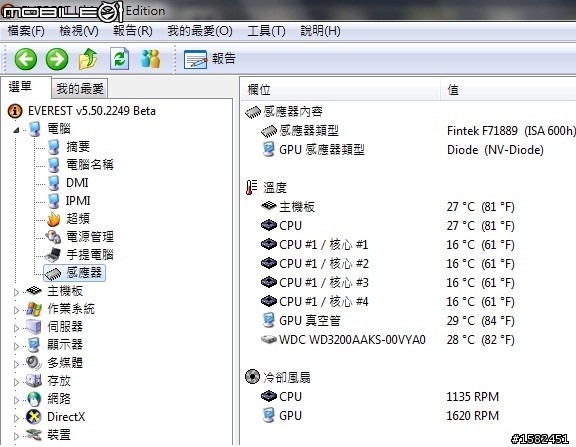Image resolution: width=576 pixels, height=447 pixels.
Task: Select the CPU #1 / 核心 #3 row
Action: [x=388, y=283]
